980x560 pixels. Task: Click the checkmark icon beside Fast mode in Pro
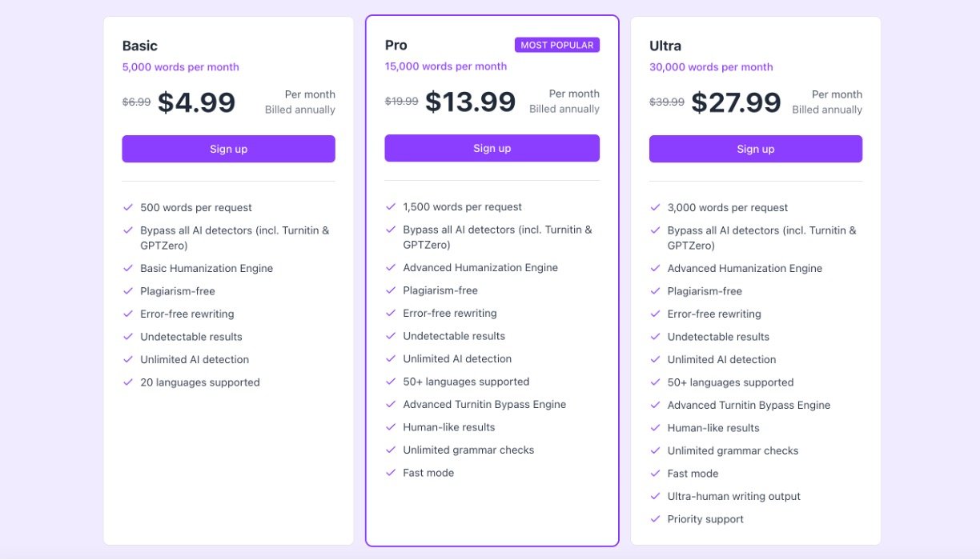(391, 473)
